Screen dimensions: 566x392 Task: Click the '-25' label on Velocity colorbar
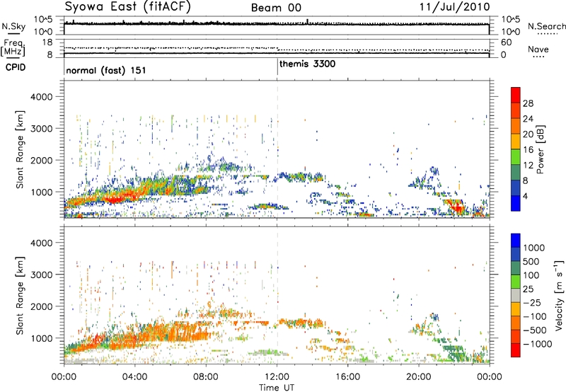[531, 303]
